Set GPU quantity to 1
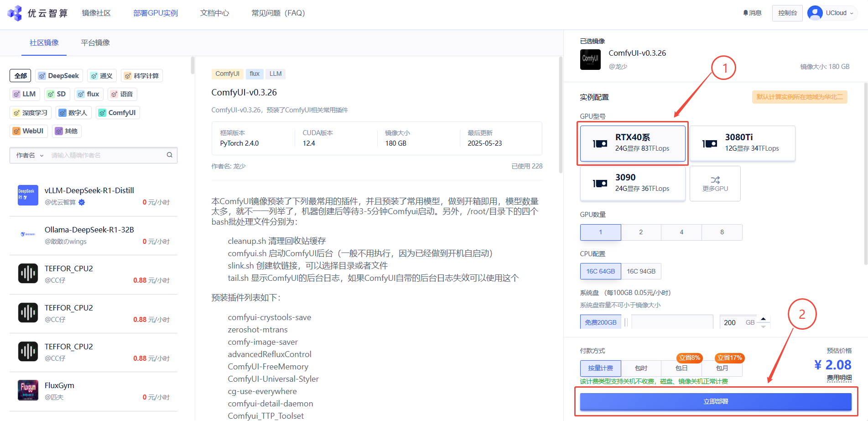This screenshot has width=868, height=421. tap(601, 232)
